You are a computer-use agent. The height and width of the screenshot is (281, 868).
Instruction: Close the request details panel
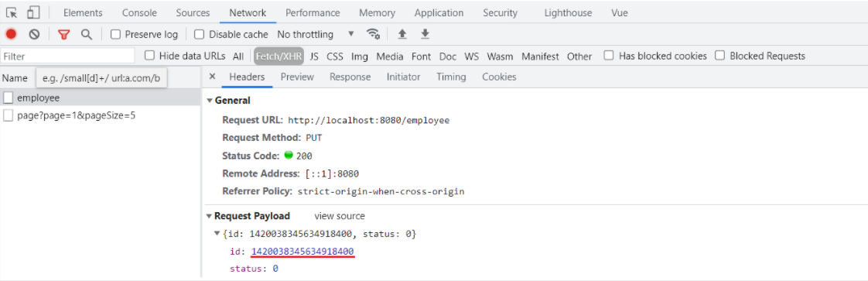pos(212,77)
